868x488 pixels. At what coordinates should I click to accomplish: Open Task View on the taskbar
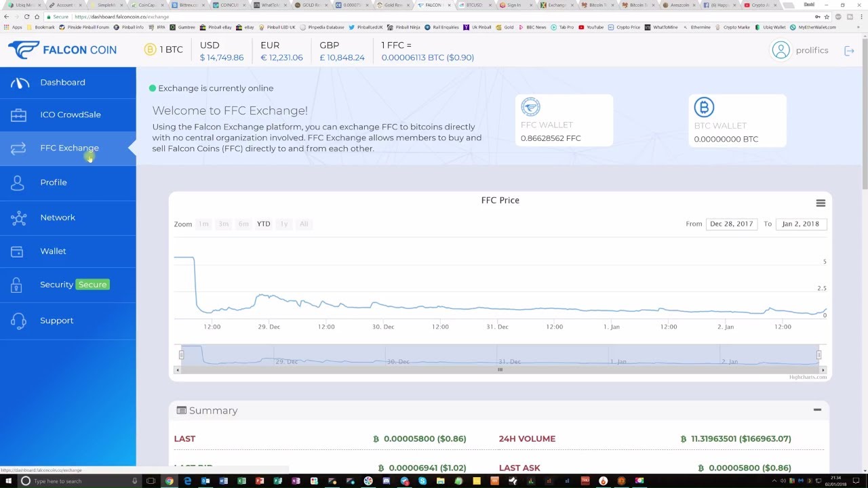click(151, 481)
